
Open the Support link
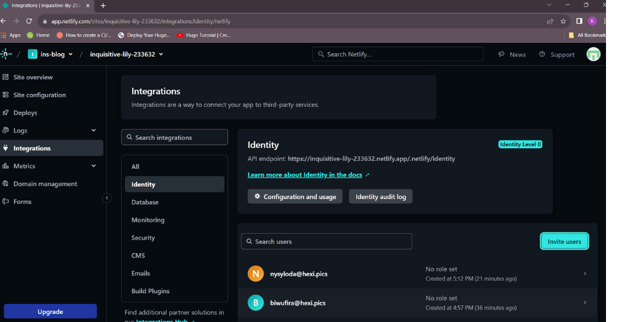coord(556,54)
